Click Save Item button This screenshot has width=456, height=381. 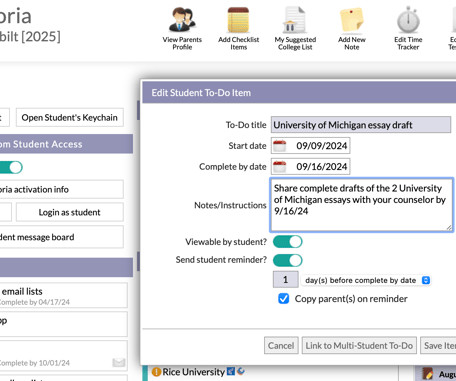tap(438, 346)
